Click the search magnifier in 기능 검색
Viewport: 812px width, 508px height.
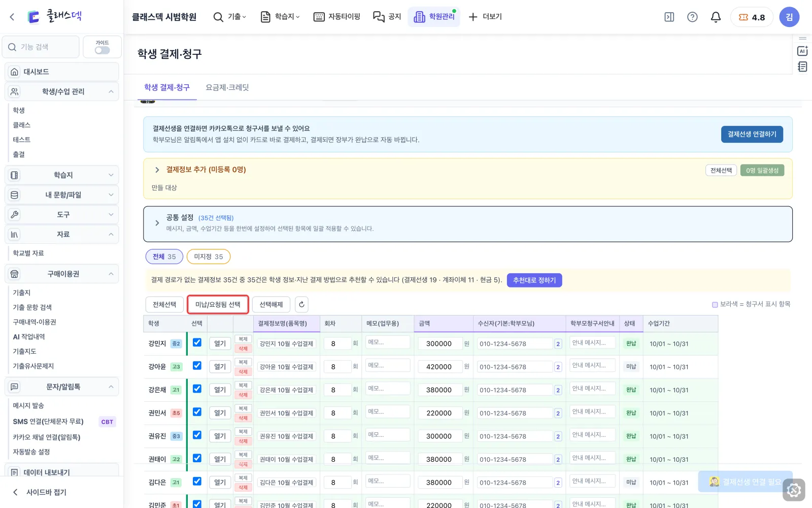[12, 47]
